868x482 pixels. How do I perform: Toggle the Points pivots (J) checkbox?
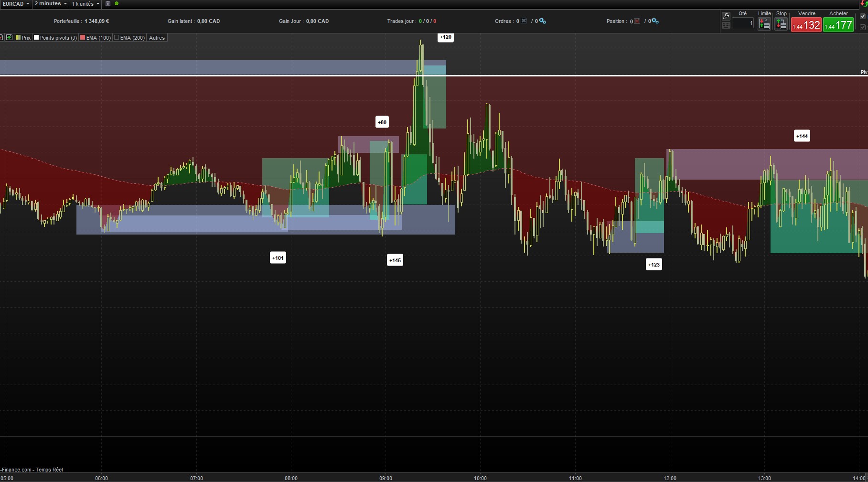[x=36, y=38]
